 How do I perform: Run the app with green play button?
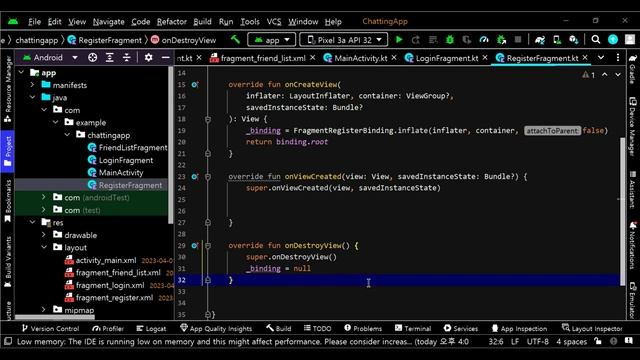coord(399,40)
